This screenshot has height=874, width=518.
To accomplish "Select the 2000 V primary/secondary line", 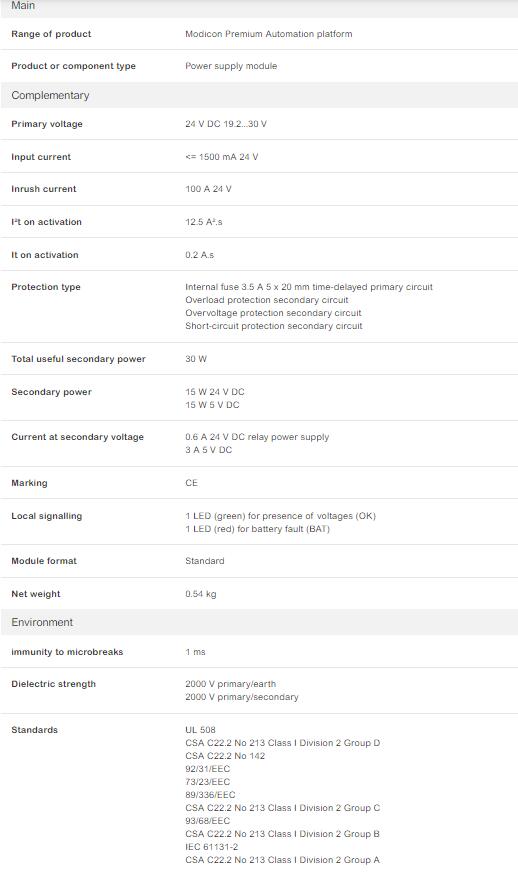I will [x=242, y=697].
